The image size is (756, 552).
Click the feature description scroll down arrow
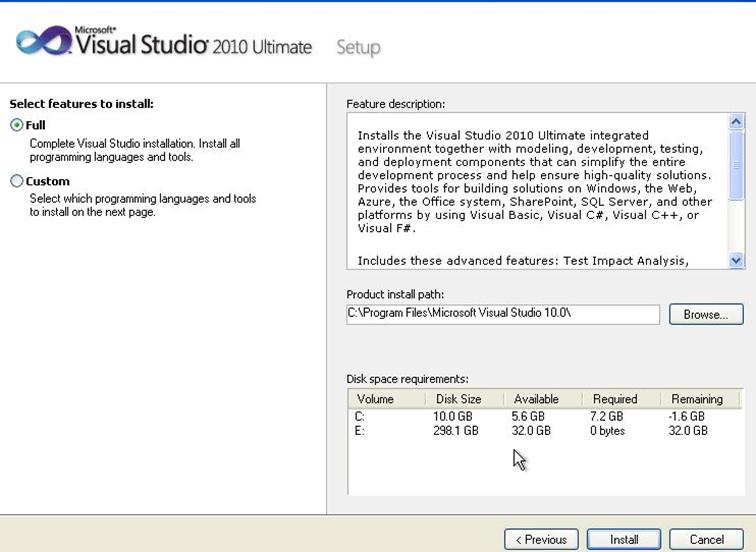[736, 261]
